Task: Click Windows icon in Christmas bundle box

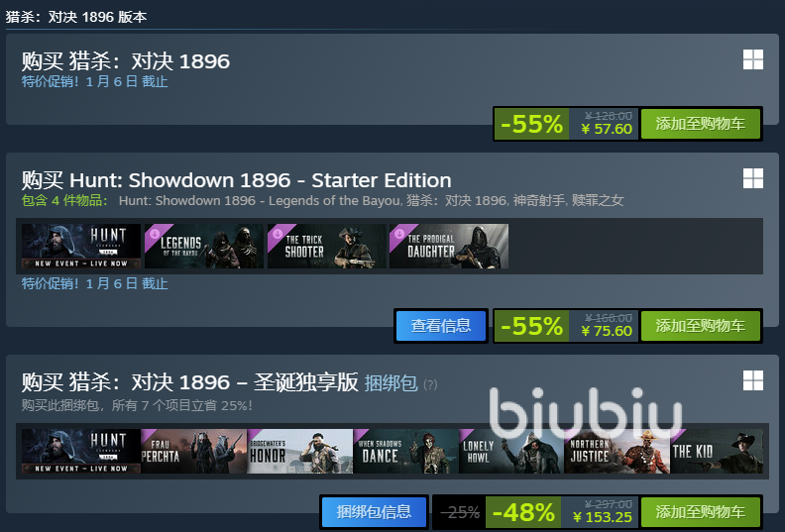Action: (x=753, y=380)
